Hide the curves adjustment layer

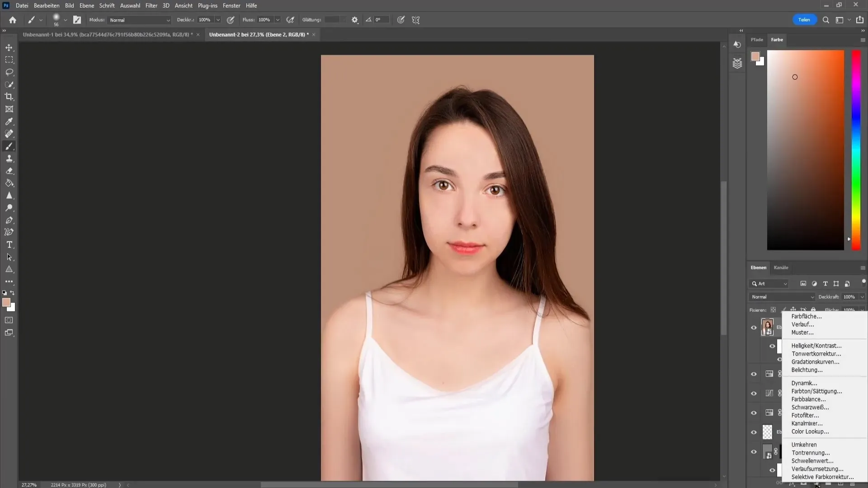click(x=754, y=394)
